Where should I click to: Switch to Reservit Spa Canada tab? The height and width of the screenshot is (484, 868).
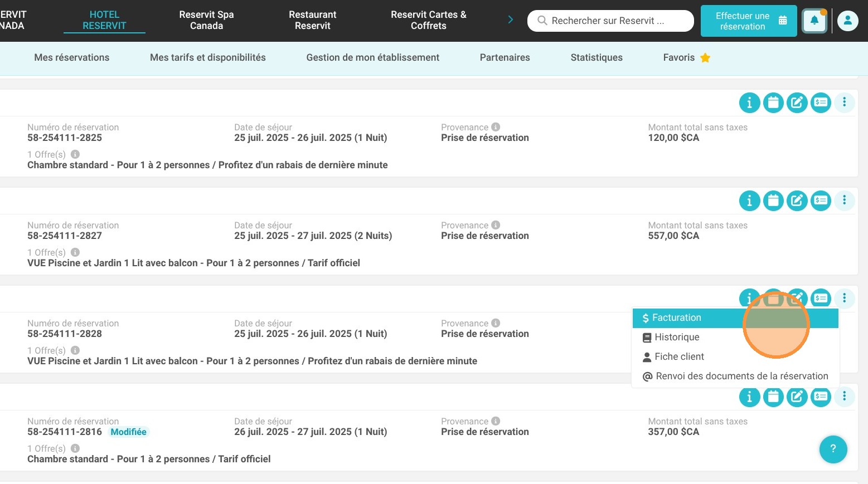point(206,20)
